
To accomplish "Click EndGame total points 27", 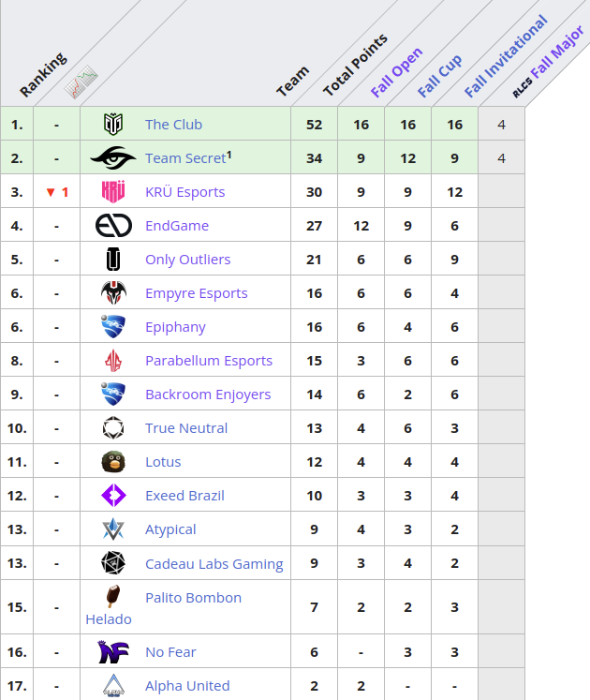I will pos(314,226).
